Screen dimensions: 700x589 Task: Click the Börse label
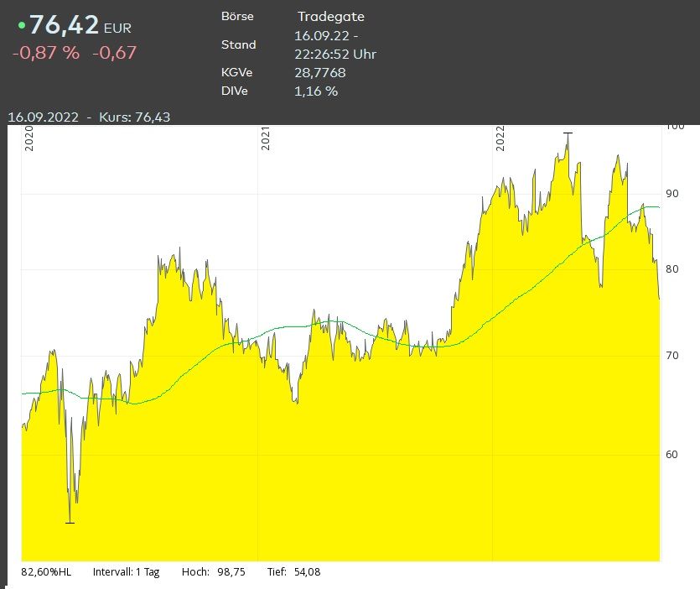237,16
